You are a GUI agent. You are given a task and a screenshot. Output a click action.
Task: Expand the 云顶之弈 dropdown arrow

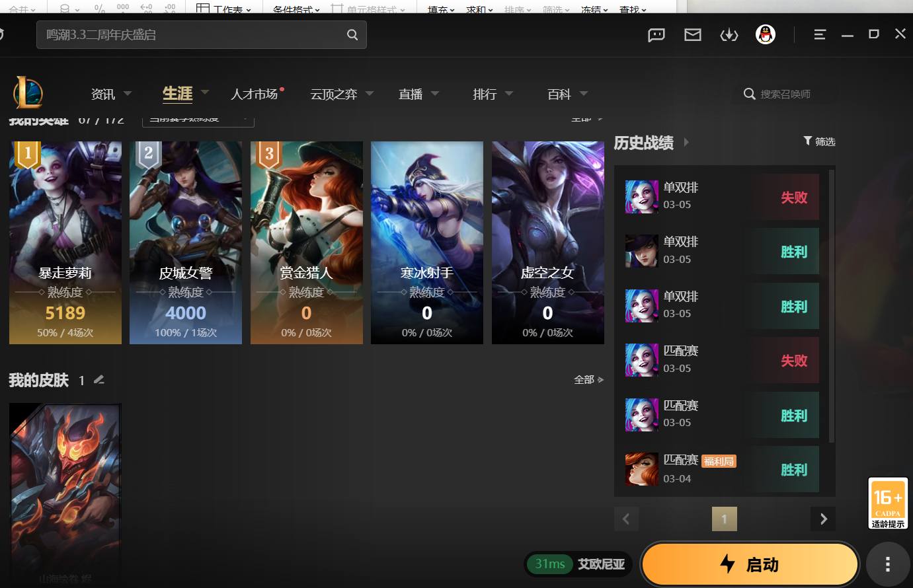pyautogui.click(x=370, y=93)
